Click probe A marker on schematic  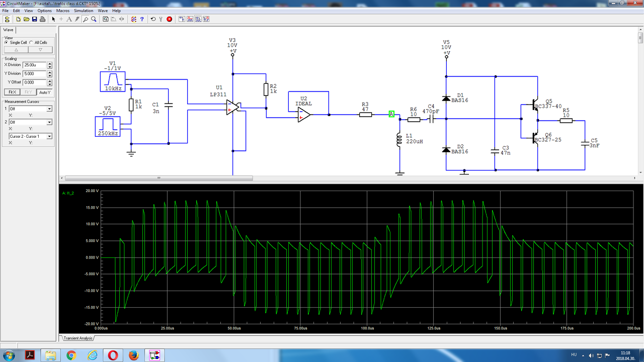(x=391, y=114)
